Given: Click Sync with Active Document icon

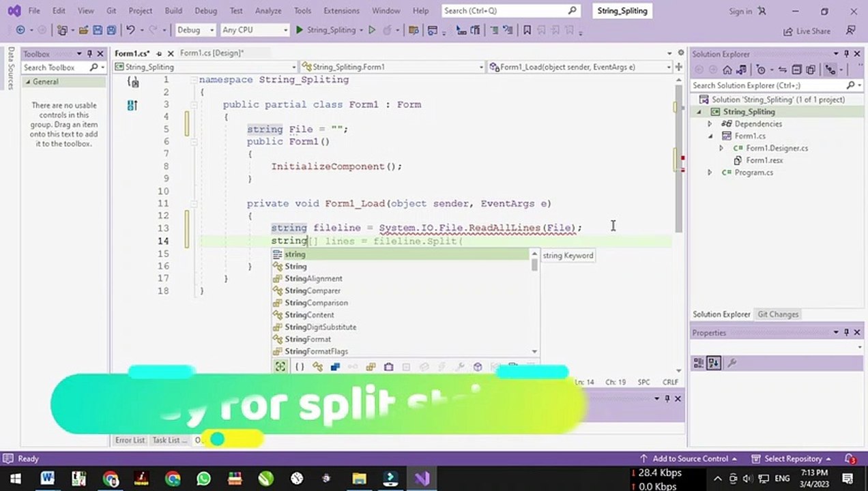Looking at the screenshot, I should point(783,70).
